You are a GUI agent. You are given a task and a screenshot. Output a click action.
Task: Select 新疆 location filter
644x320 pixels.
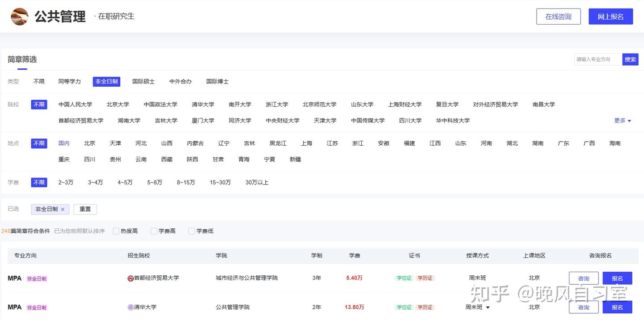(x=295, y=160)
